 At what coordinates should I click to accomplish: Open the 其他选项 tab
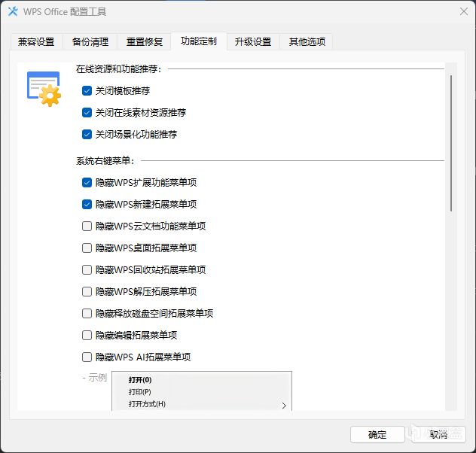point(307,41)
